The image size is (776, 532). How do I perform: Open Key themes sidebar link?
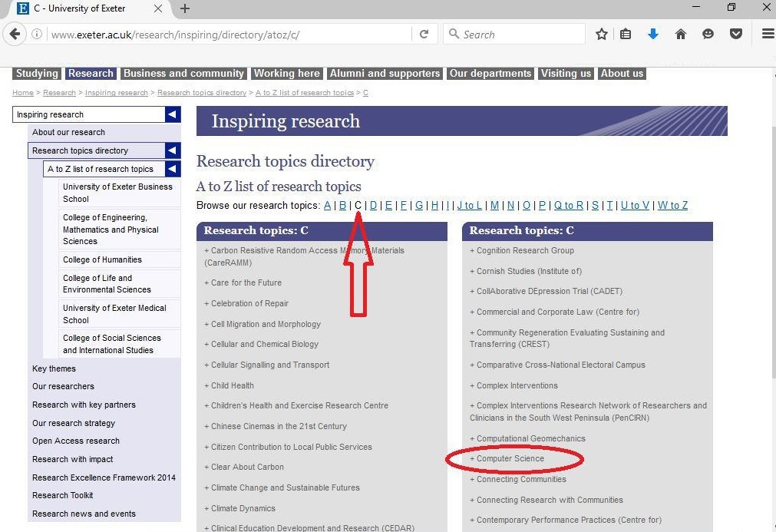point(54,368)
